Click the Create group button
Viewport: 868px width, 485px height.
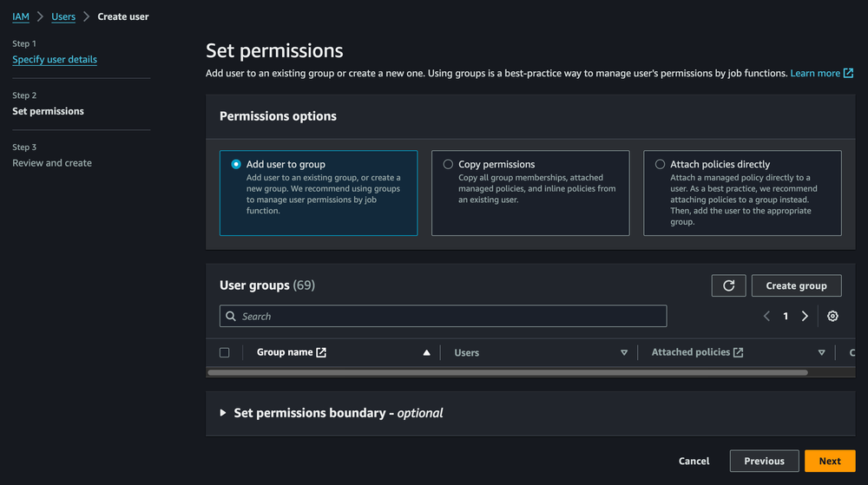pyautogui.click(x=796, y=285)
